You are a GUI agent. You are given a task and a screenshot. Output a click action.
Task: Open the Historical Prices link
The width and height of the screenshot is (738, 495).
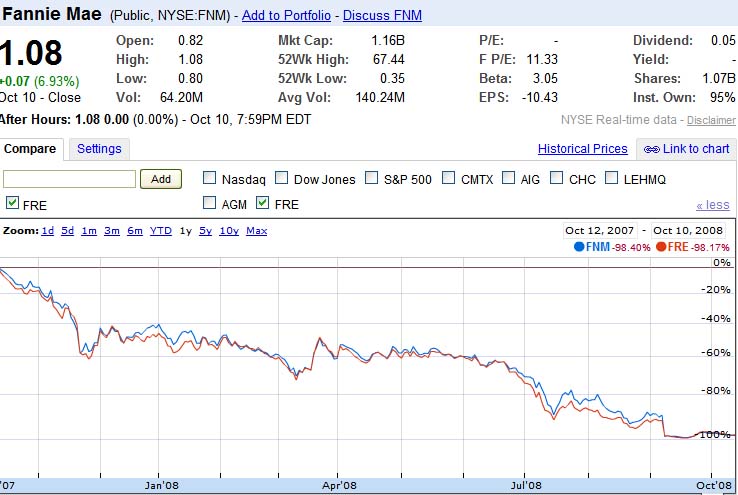point(583,149)
